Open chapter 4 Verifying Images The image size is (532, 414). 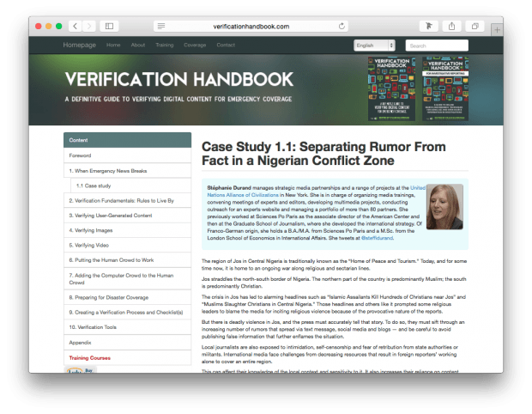tap(94, 230)
